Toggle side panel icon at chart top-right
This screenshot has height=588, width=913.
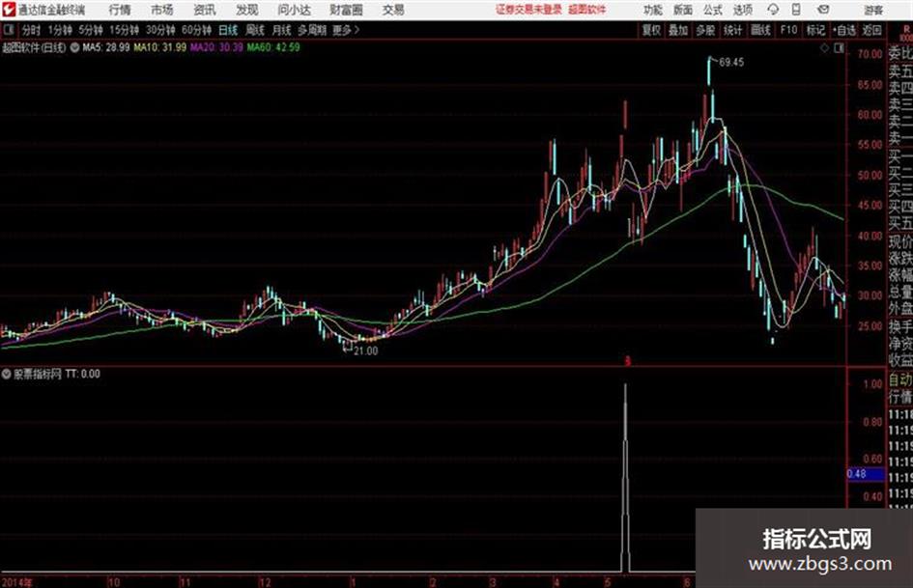[839, 49]
